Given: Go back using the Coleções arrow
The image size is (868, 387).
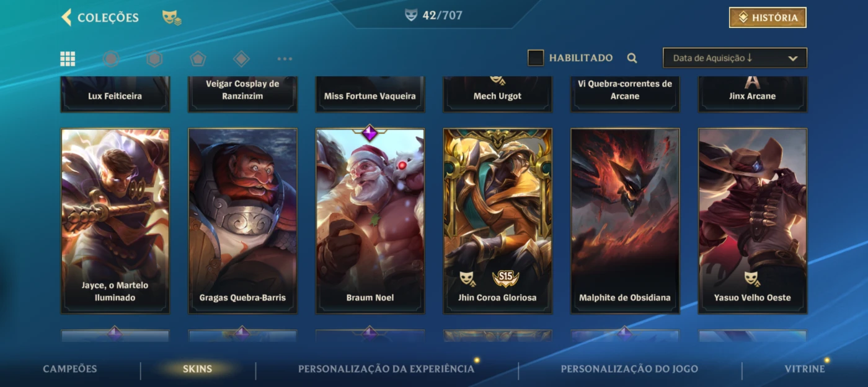Looking at the screenshot, I should point(66,17).
